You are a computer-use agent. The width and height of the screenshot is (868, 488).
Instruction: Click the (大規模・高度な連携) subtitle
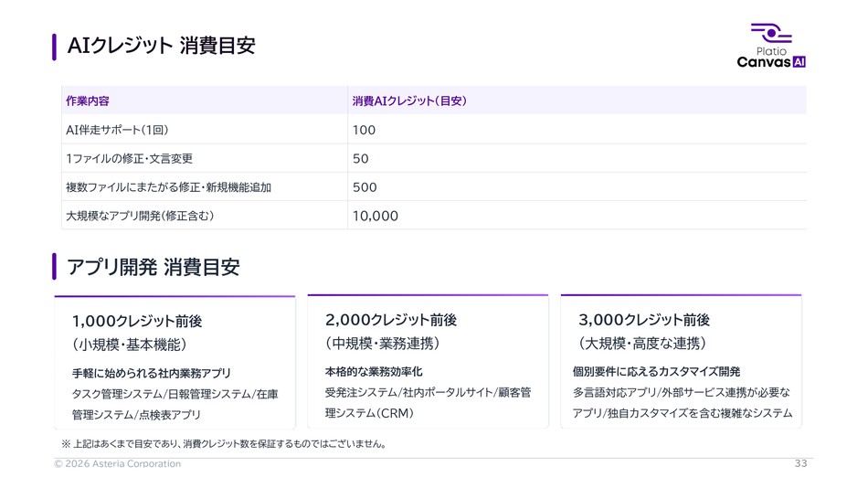coord(642,344)
